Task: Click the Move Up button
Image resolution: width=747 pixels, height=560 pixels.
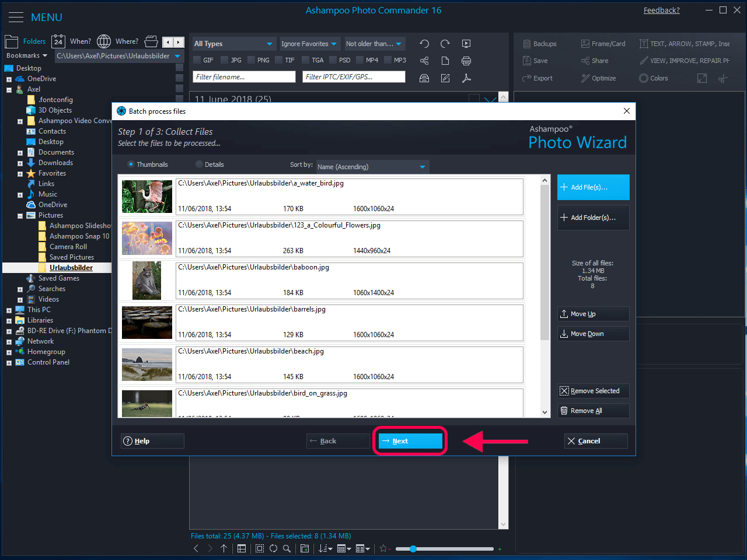Action: click(x=593, y=314)
